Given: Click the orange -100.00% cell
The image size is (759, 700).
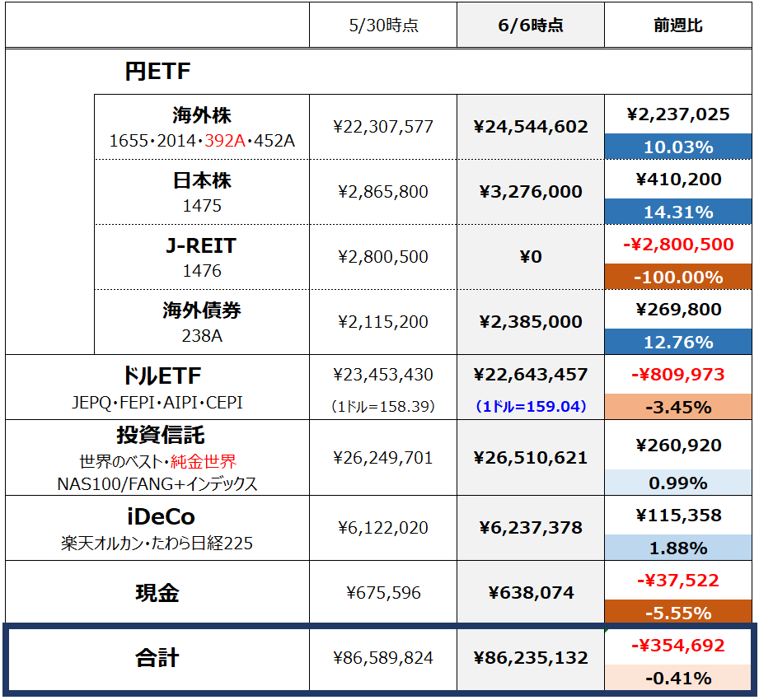Looking at the screenshot, I should (677, 277).
